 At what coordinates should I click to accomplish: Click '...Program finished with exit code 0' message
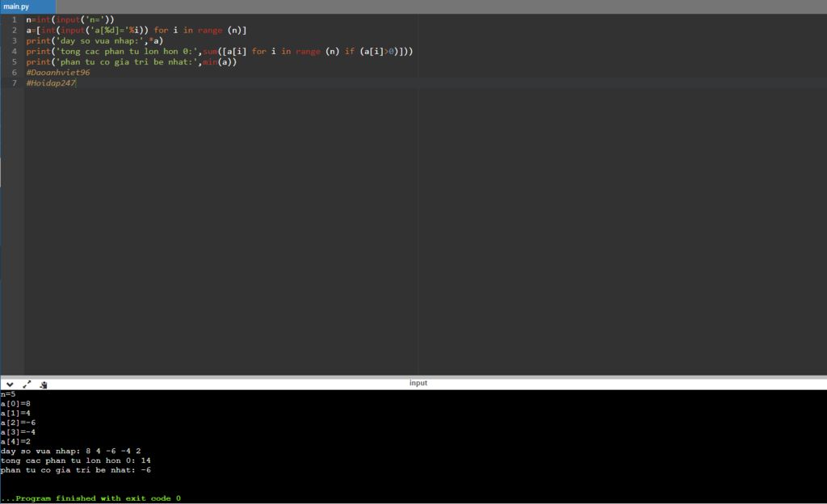[x=90, y=498]
